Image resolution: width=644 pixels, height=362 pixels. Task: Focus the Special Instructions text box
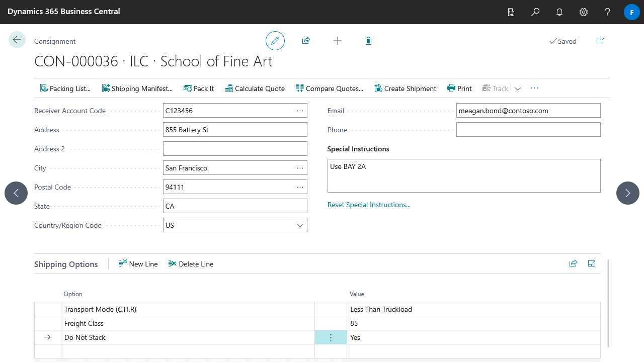click(x=464, y=175)
